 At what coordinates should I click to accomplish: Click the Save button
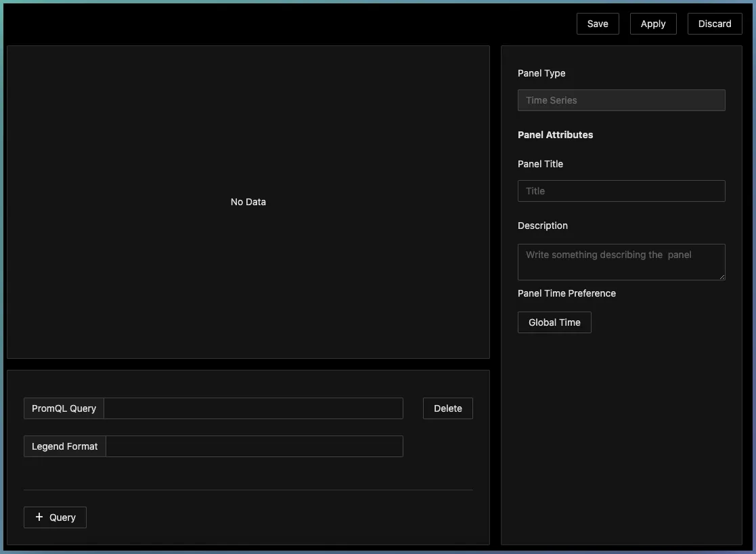[597, 24]
